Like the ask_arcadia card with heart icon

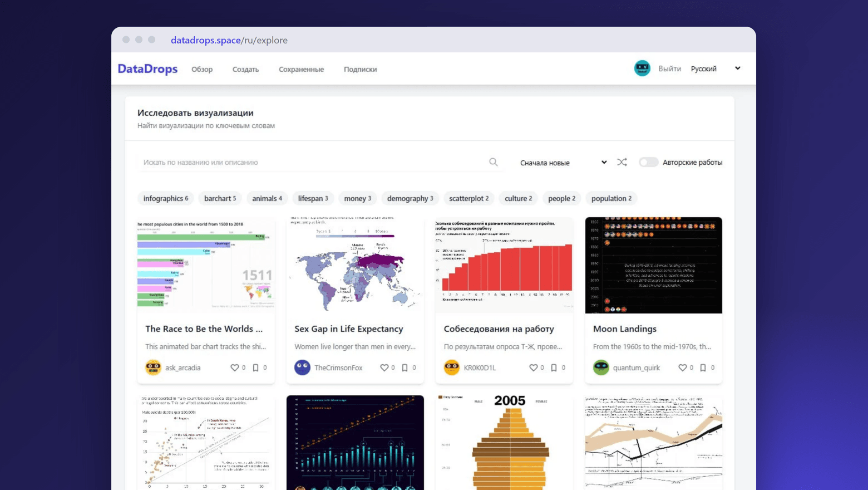pos(235,367)
